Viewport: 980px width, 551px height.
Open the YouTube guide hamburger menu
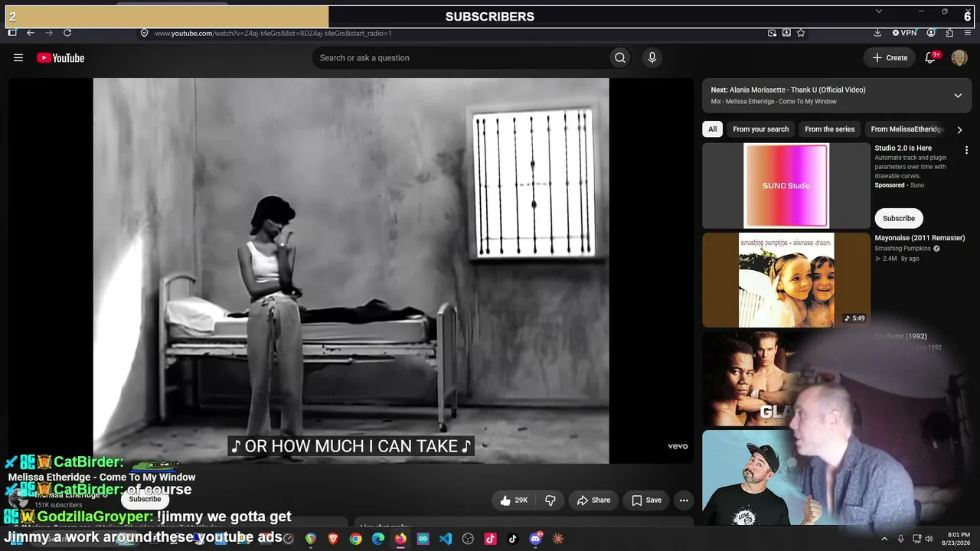click(x=18, y=57)
